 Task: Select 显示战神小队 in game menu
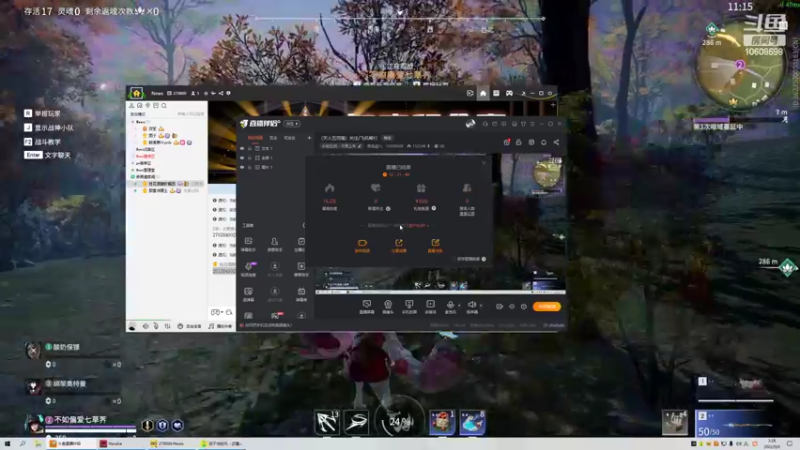click(x=48, y=128)
